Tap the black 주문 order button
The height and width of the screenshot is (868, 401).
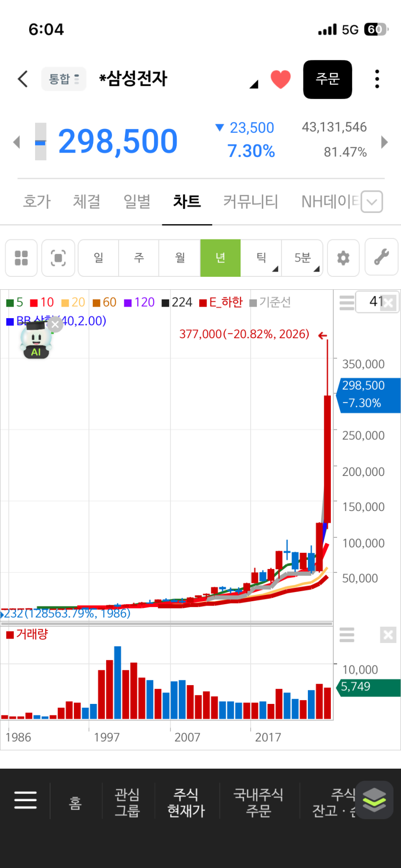pyautogui.click(x=328, y=79)
